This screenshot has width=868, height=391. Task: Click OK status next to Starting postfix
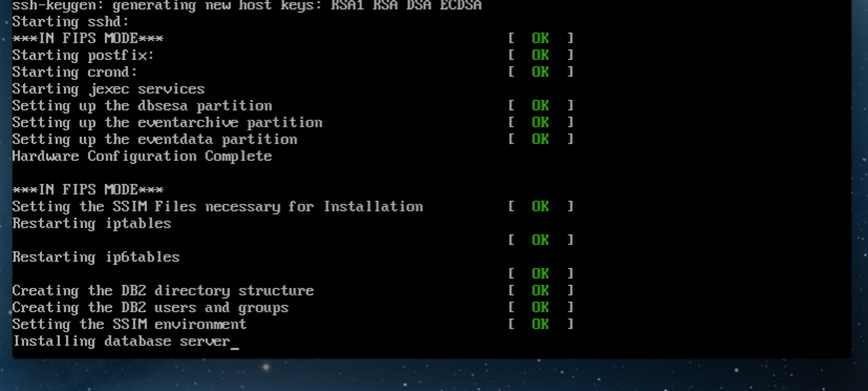tap(540, 55)
